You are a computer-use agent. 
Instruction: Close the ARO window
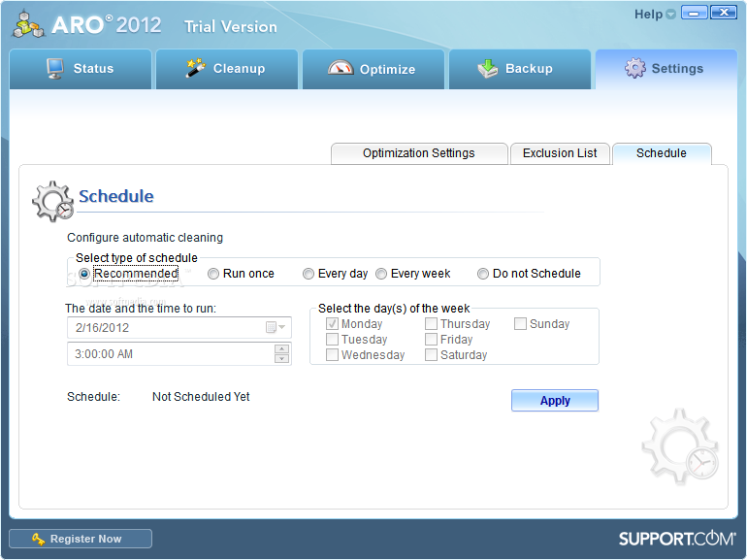724,13
